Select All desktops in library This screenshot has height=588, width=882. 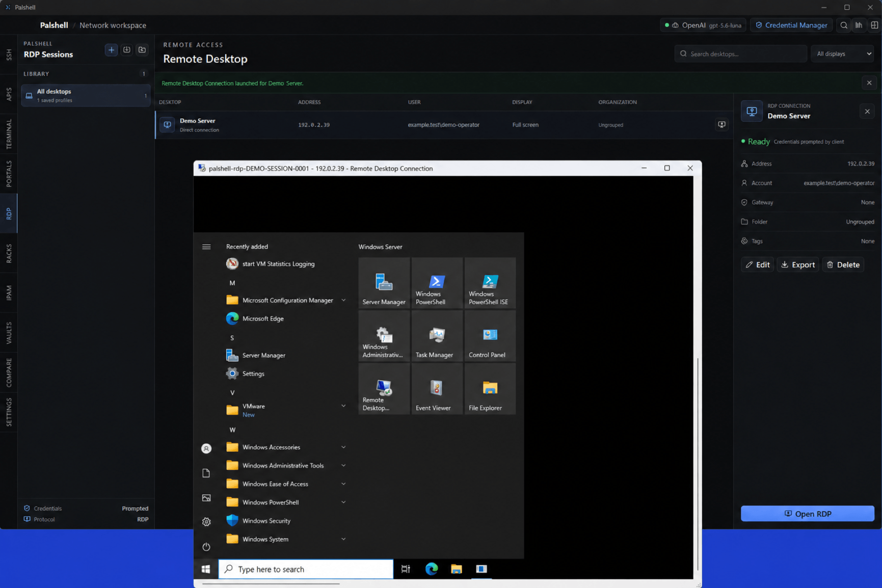click(x=86, y=95)
